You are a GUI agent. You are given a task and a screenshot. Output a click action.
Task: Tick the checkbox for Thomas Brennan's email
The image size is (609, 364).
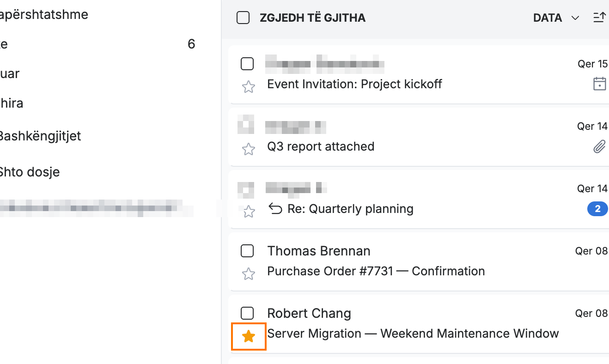tap(247, 251)
